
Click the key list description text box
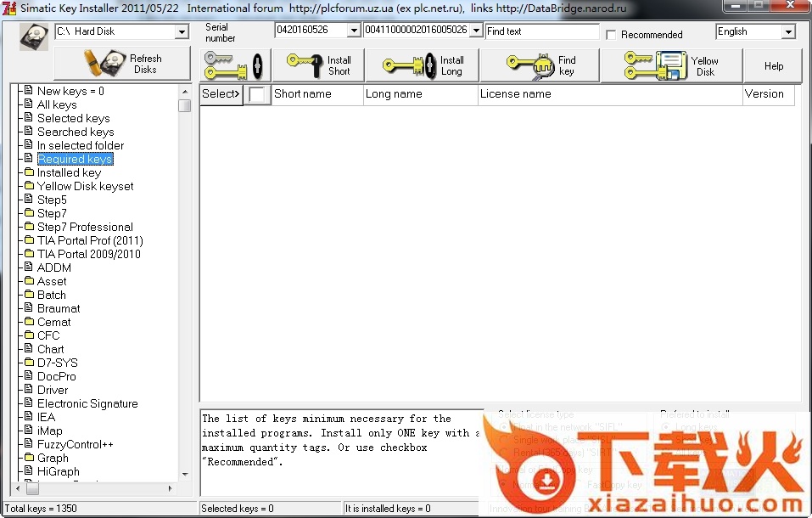tap(342, 453)
